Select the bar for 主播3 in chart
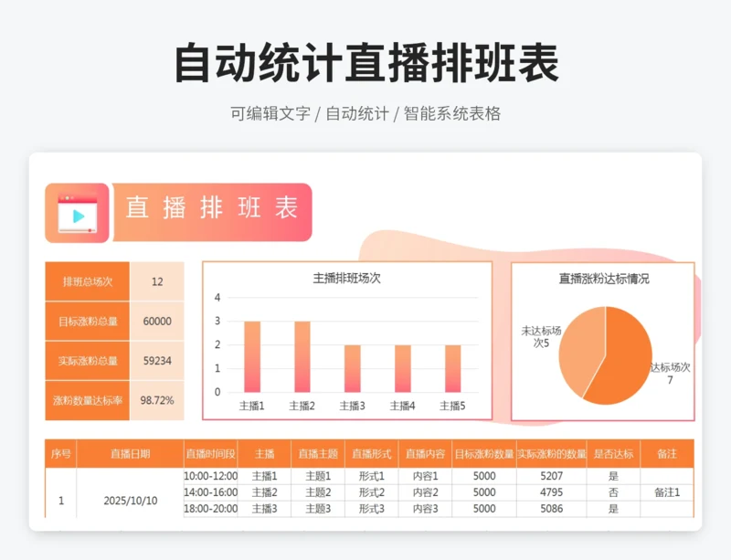 pyautogui.click(x=353, y=368)
